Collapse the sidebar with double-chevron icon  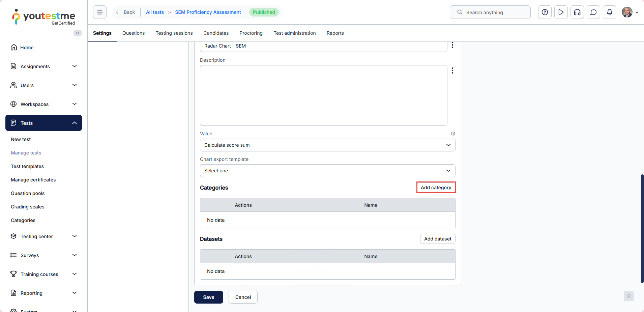[78, 33]
